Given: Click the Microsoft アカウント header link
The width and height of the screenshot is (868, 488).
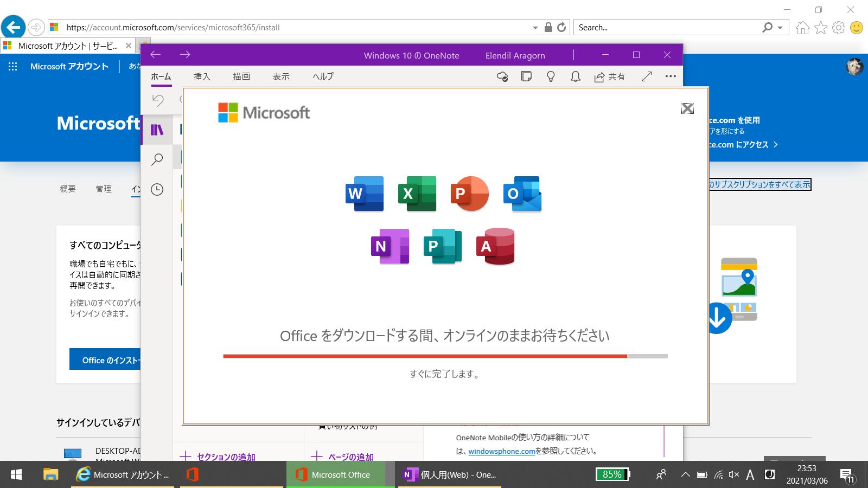Looking at the screenshot, I should (69, 66).
